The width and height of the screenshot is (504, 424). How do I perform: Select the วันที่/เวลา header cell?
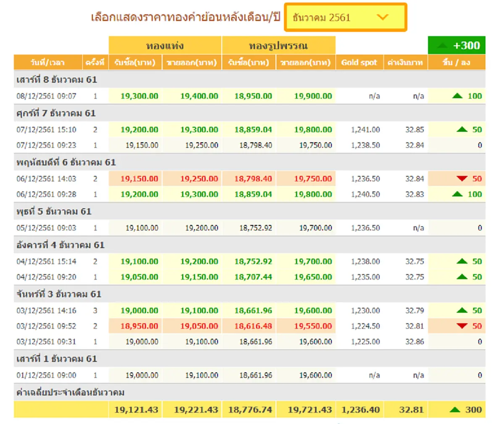pos(47,62)
